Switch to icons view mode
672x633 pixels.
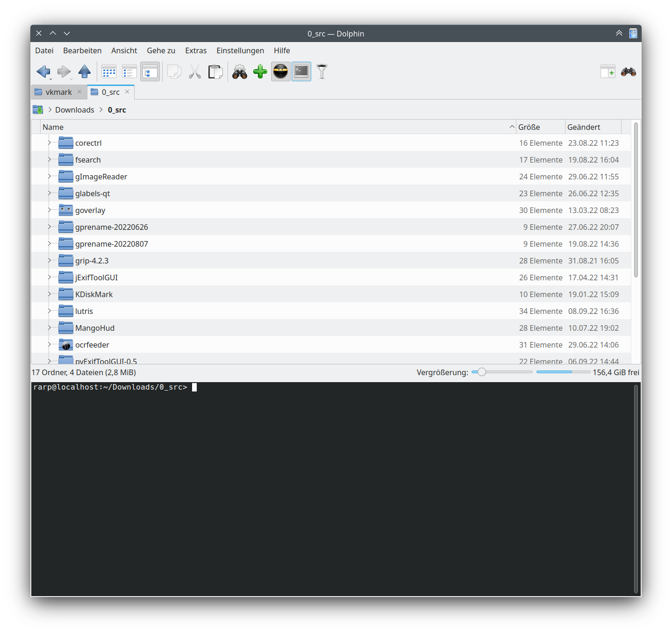(x=109, y=71)
